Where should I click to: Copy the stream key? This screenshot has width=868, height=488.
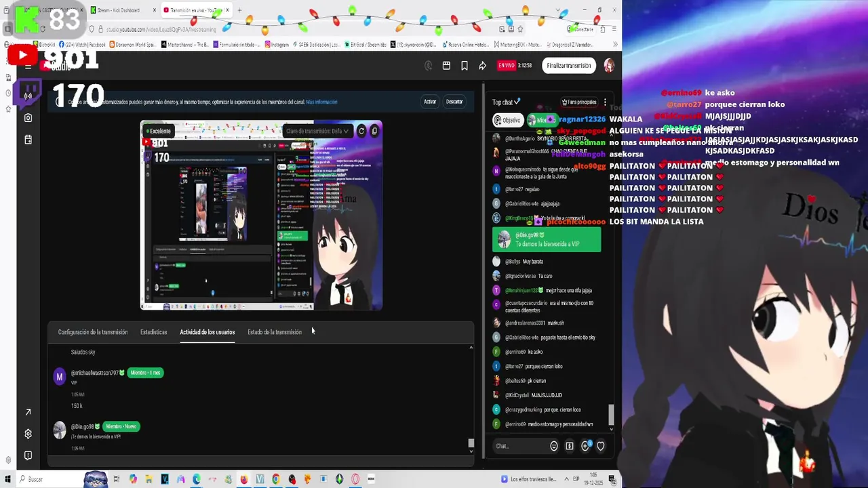click(374, 131)
